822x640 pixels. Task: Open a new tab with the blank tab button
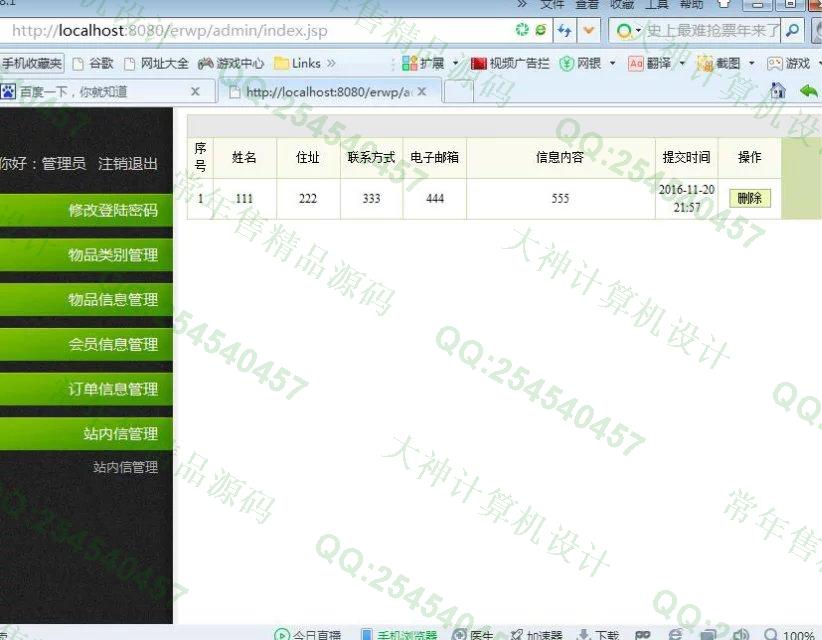(459, 92)
